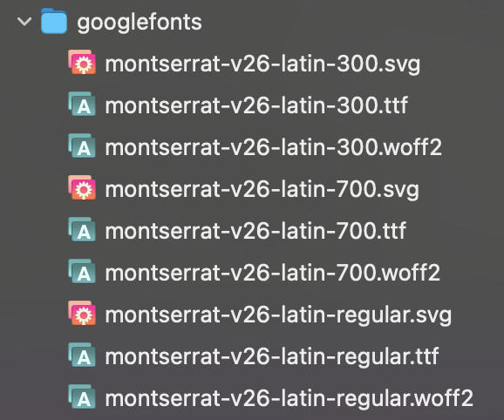Select montserrat-v26-latin-regular.svg file name
504x420 pixels.
(278, 315)
